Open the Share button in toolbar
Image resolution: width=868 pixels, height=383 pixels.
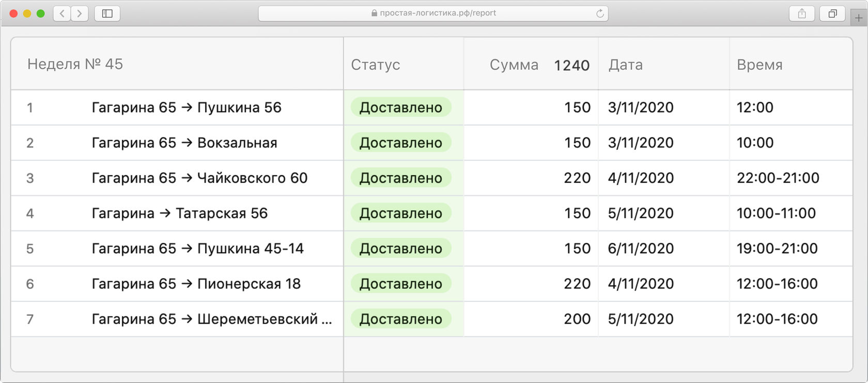coord(802,13)
